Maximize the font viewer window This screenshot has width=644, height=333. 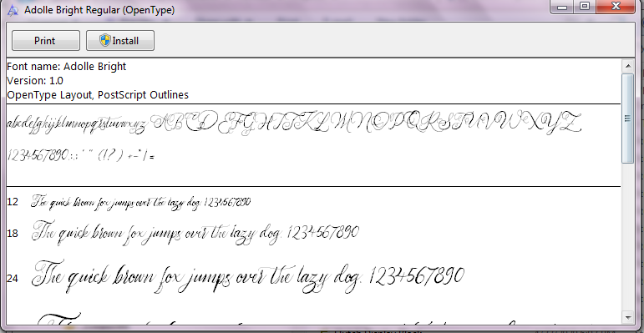point(585,6)
